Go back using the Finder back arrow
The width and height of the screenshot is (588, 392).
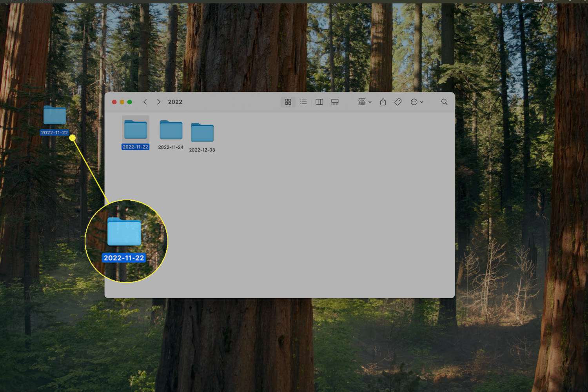[x=145, y=102]
